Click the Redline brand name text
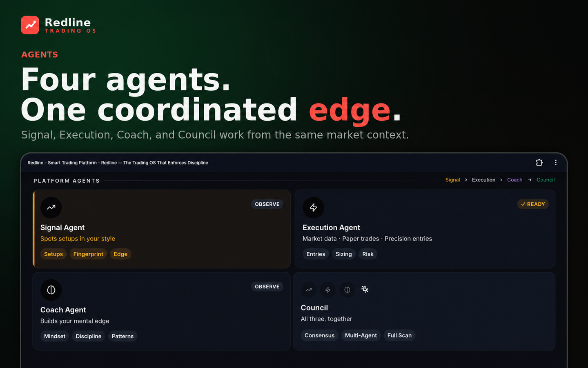Image resolution: width=588 pixels, height=368 pixels. 68,22
